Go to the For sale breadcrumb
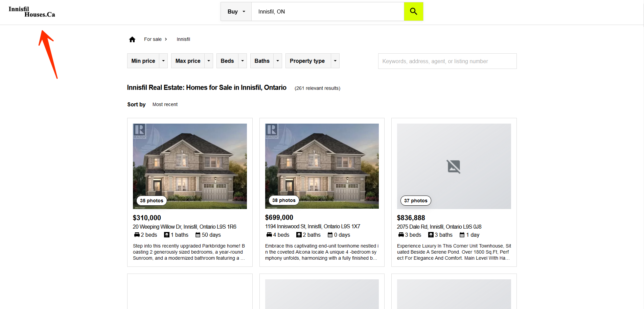The image size is (644, 309). pos(153,39)
